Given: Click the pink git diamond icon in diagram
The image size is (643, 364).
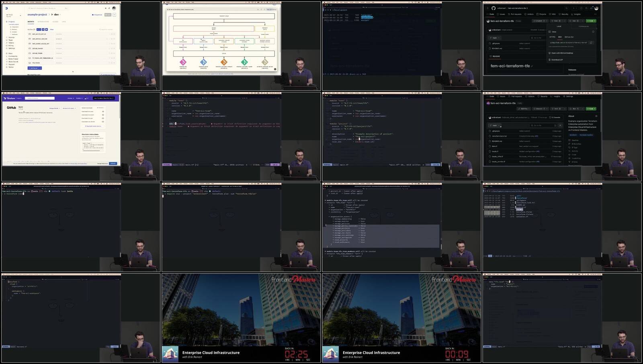Looking at the screenshot, I should 183,62.
